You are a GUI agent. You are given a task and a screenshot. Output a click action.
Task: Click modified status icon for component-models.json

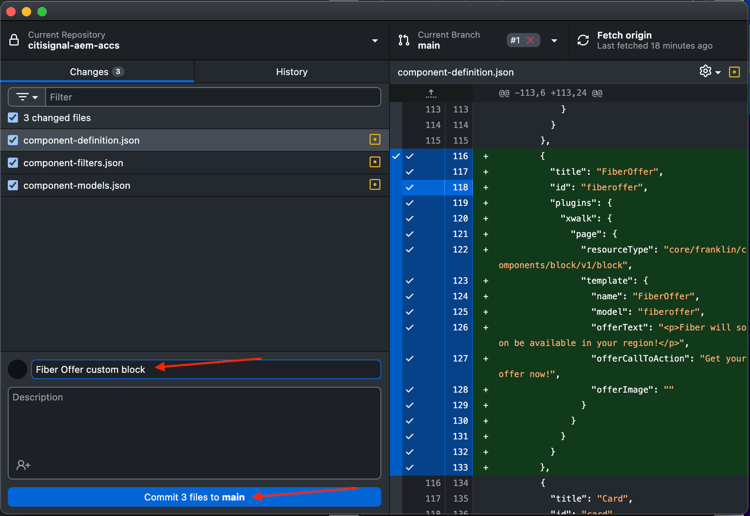click(375, 185)
